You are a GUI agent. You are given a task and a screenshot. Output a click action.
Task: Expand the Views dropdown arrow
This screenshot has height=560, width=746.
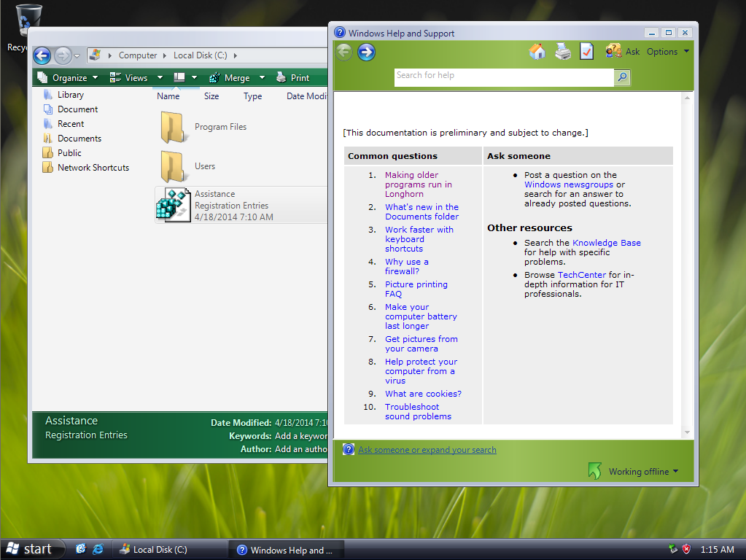point(160,77)
